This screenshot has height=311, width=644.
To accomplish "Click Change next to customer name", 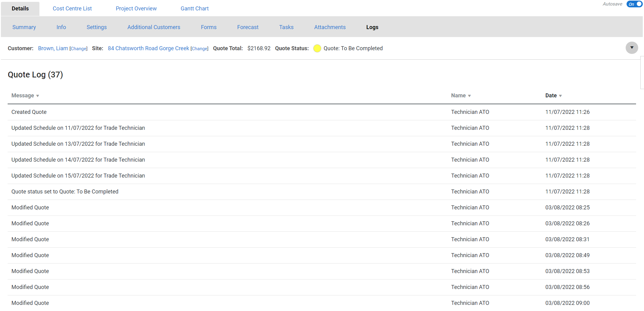I will pos(79,49).
